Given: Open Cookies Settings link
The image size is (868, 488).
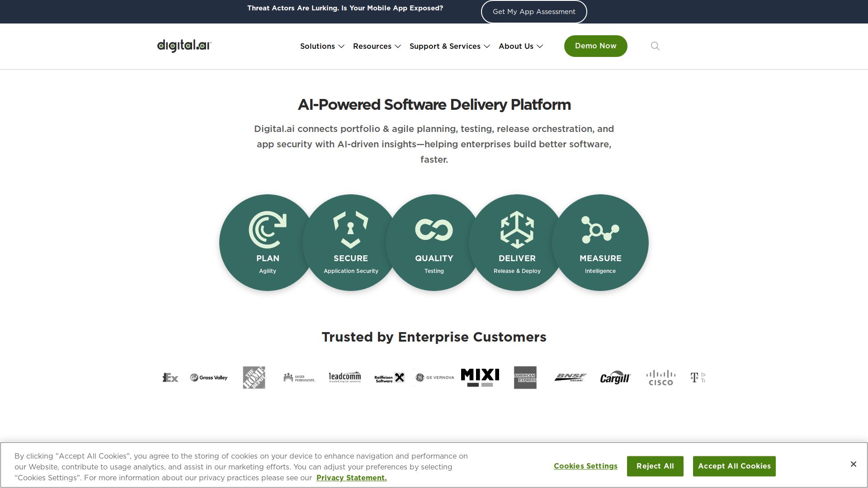Looking at the screenshot, I should coord(585,466).
